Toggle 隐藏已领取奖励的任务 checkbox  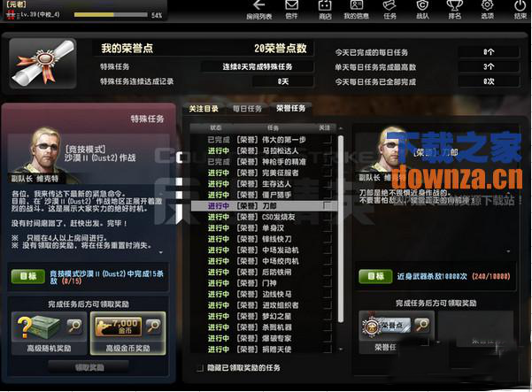(200, 368)
